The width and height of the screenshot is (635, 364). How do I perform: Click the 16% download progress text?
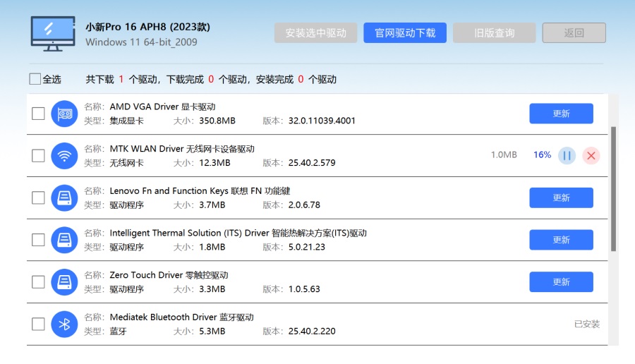[543, 154]
